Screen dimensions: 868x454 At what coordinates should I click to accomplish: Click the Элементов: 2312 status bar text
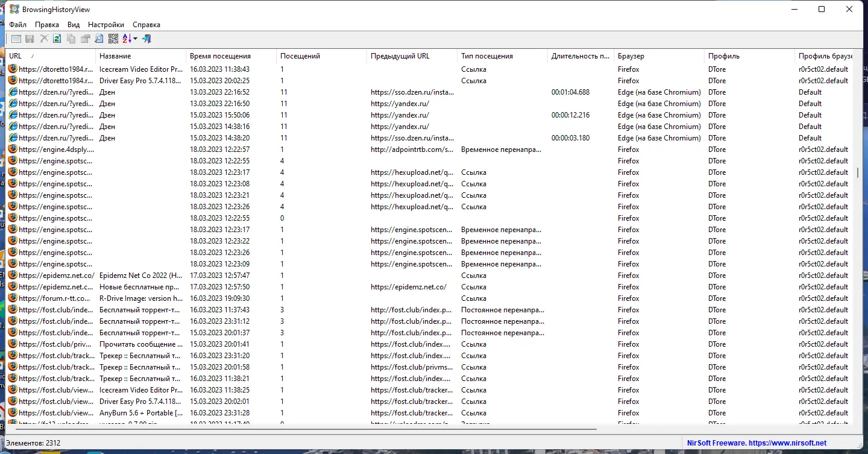34,443
